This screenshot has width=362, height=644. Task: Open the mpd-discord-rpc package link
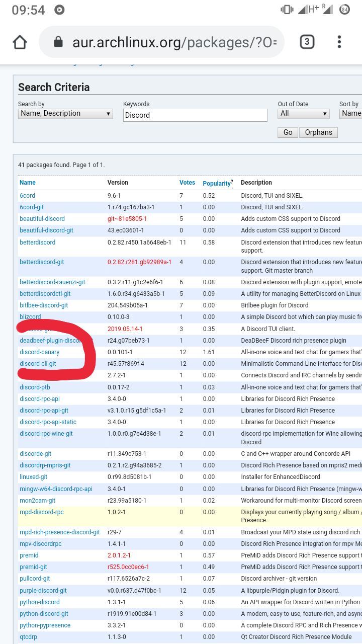tap(42, 512)
